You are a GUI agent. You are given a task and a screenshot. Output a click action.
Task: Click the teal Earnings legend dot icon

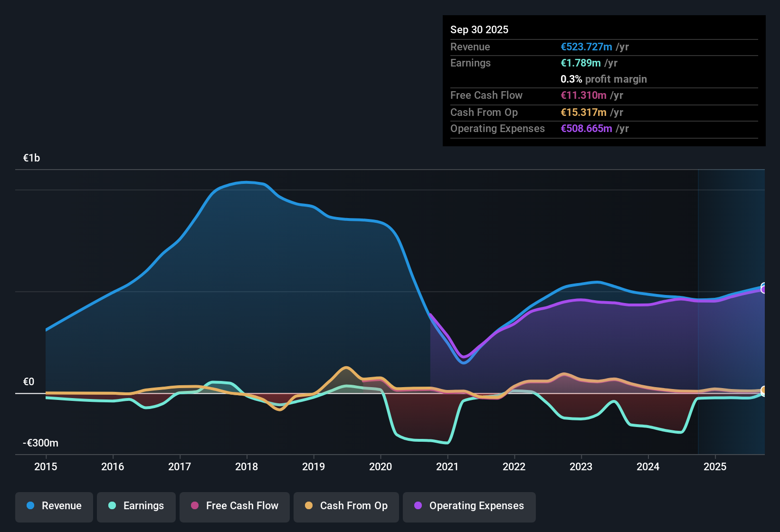[112, 506]
